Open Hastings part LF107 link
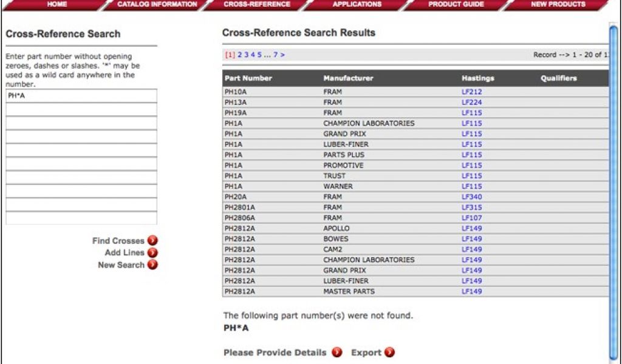Image resolution: width=622 pixels, height=364 pixels. (471, 218)
